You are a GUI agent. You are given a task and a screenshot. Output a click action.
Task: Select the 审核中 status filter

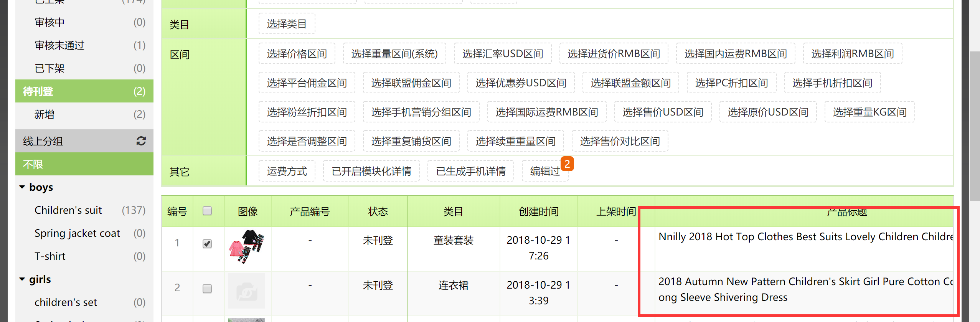(84, 22)
